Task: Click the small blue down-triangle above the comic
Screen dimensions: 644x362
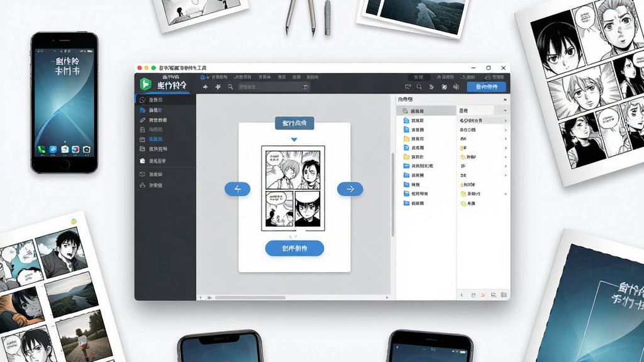Action: click(x=294, y=140)
